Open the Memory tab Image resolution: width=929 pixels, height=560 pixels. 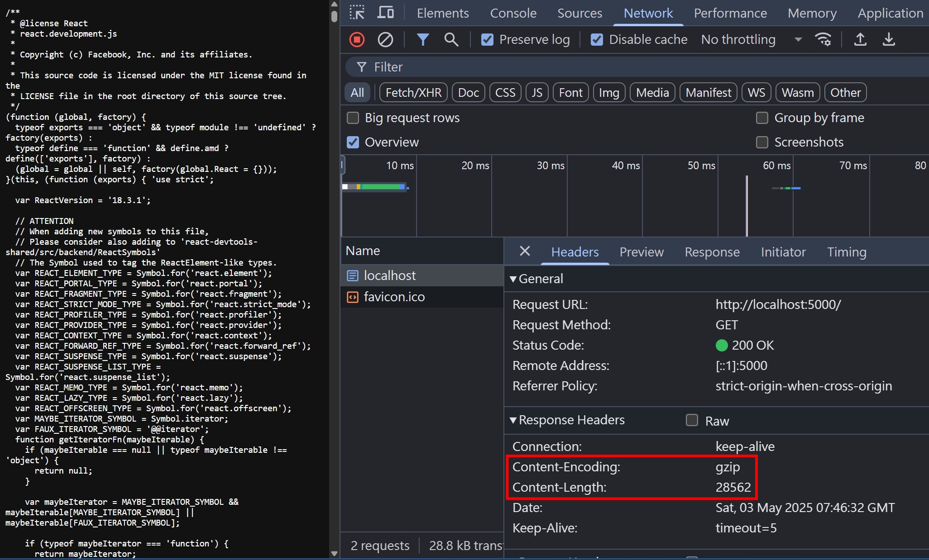coord(812,13)
